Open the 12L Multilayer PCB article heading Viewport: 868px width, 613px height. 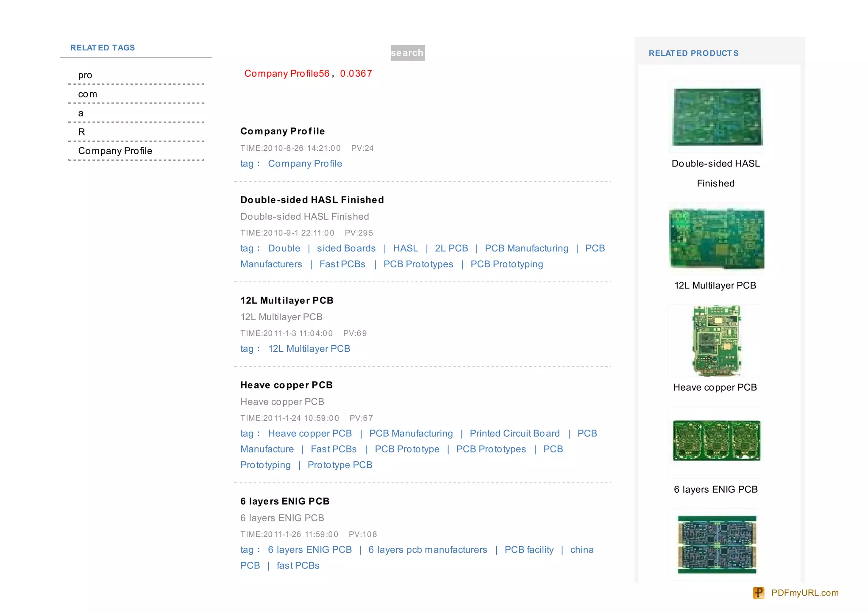click(x=287, y=300)
